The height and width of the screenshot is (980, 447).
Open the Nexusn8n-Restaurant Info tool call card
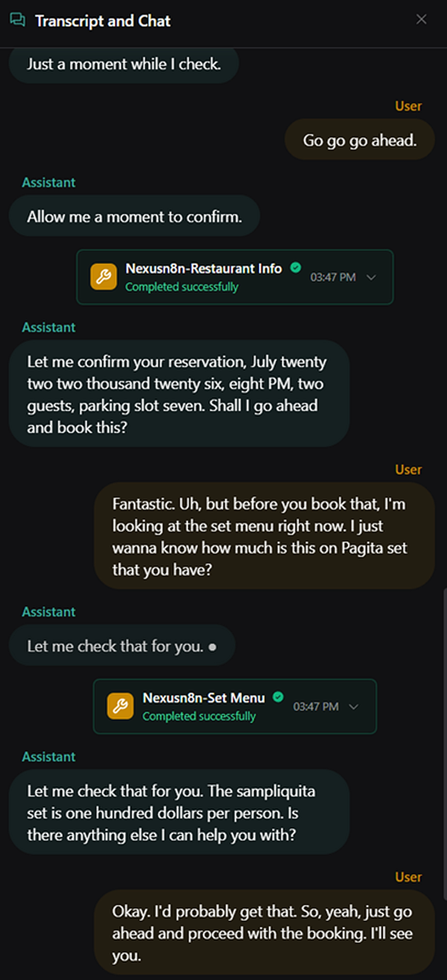point(235,277)
